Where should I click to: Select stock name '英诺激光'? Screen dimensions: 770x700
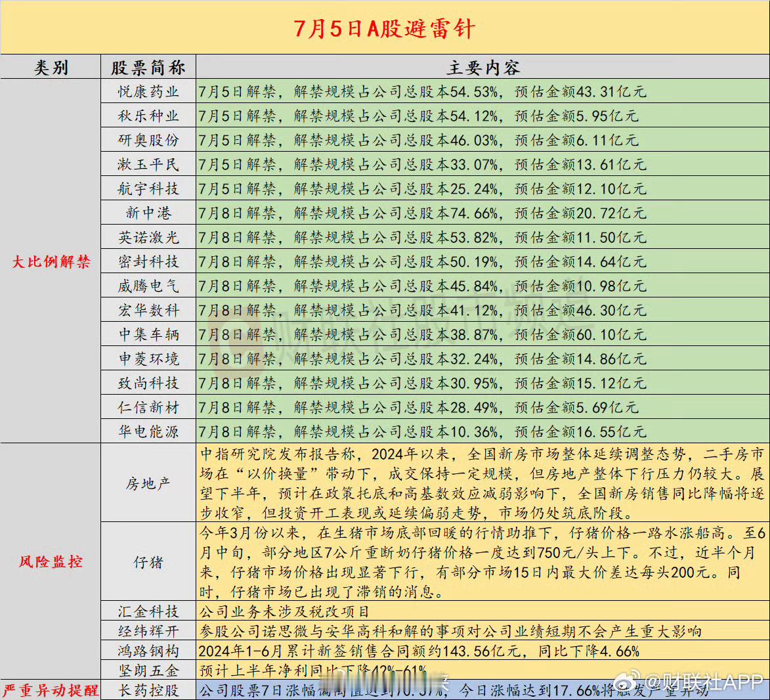pyautogui.click(x=148, y=237)
